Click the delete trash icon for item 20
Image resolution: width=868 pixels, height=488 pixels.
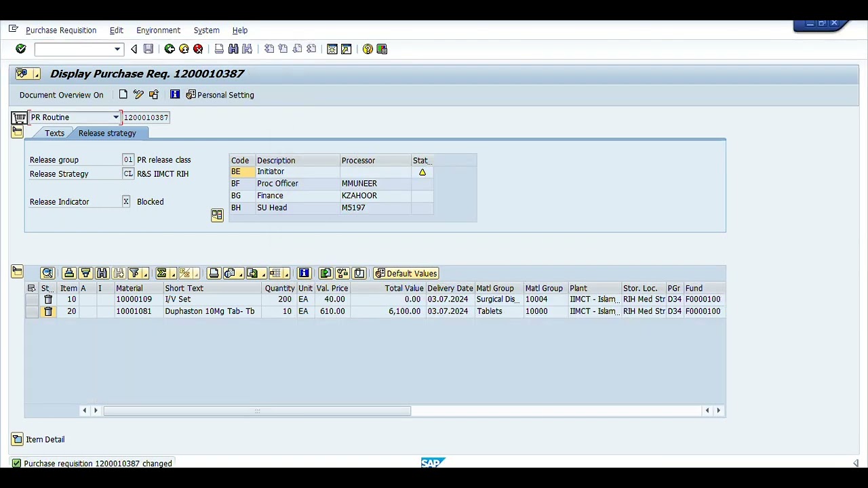pos(48,311)
